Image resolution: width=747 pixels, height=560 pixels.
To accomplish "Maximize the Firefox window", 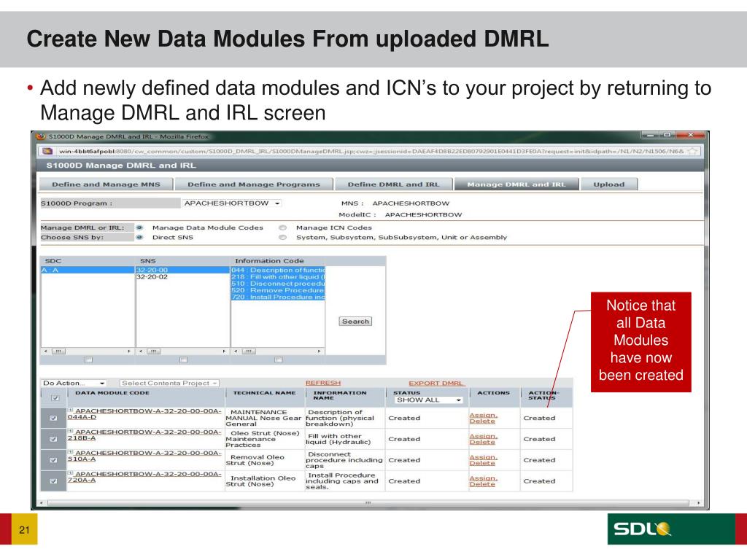I will (x=668, y=135).
